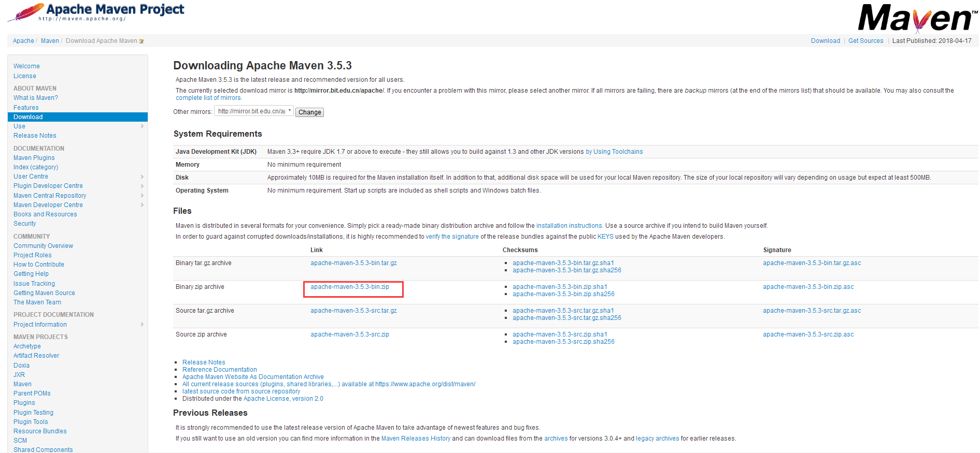Open the public KEYS link

pos(605,237)
